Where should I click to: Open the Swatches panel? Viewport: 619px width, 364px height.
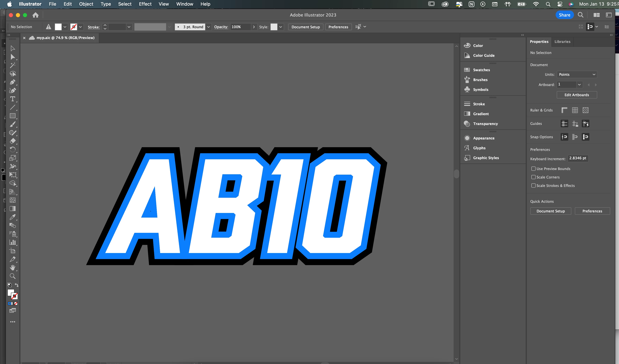tap(481, 70)
